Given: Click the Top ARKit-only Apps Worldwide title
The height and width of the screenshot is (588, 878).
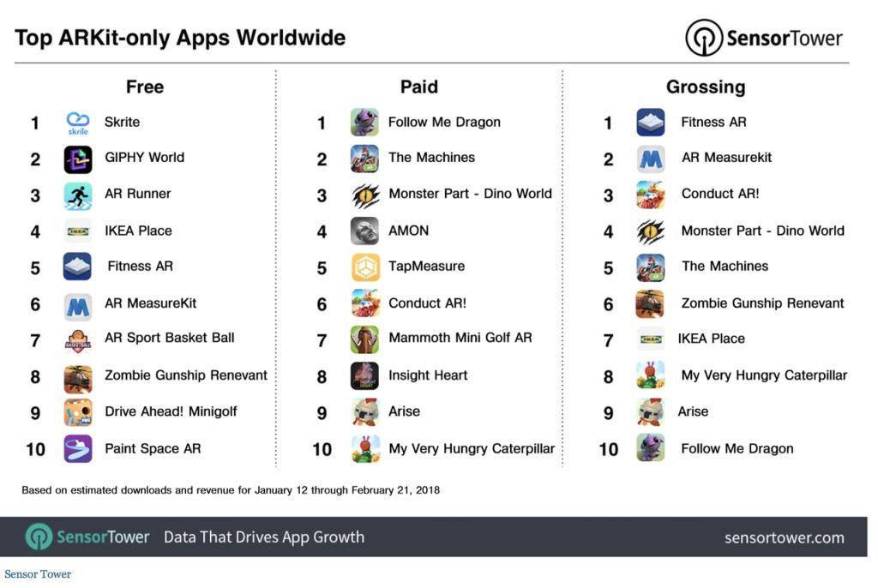Looking at the screenshot, I should click(180, 38).
